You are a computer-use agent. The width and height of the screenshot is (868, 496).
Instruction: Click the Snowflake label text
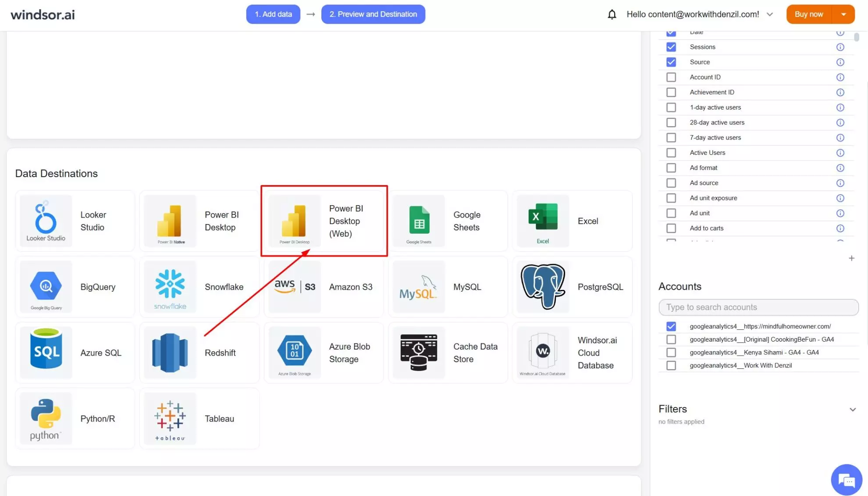[224, 287]
